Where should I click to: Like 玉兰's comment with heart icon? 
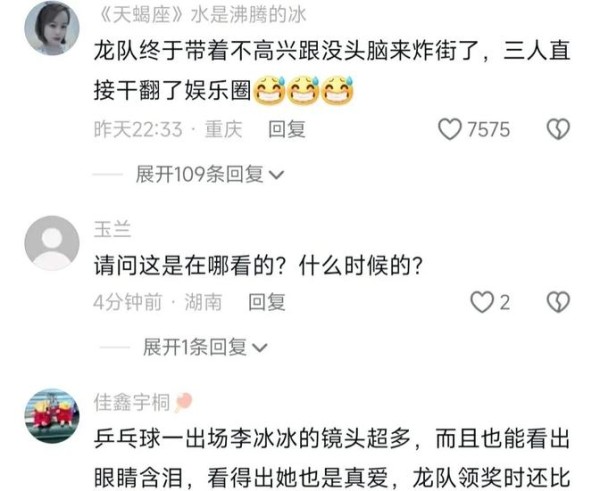[x=482, y=302]
